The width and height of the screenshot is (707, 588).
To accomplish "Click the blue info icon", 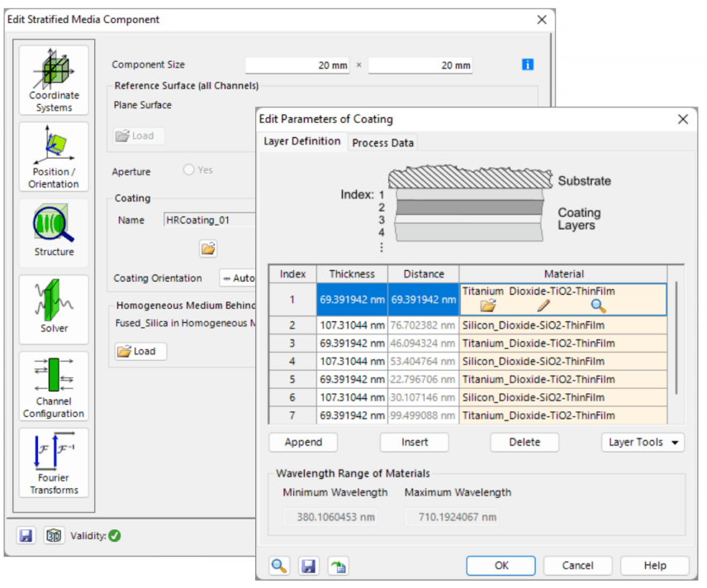I will click(528, 64).
